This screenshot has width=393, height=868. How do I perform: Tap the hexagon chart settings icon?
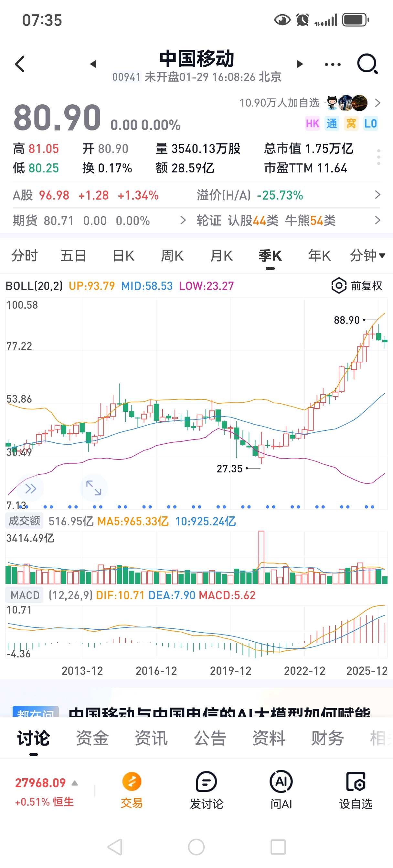pyautogui.click(x=339, y=286)
